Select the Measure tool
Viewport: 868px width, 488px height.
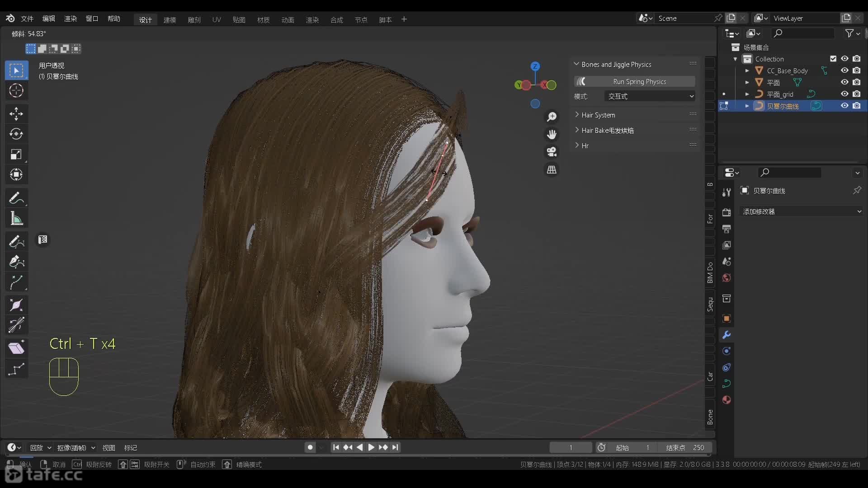(x=16, y=219)
